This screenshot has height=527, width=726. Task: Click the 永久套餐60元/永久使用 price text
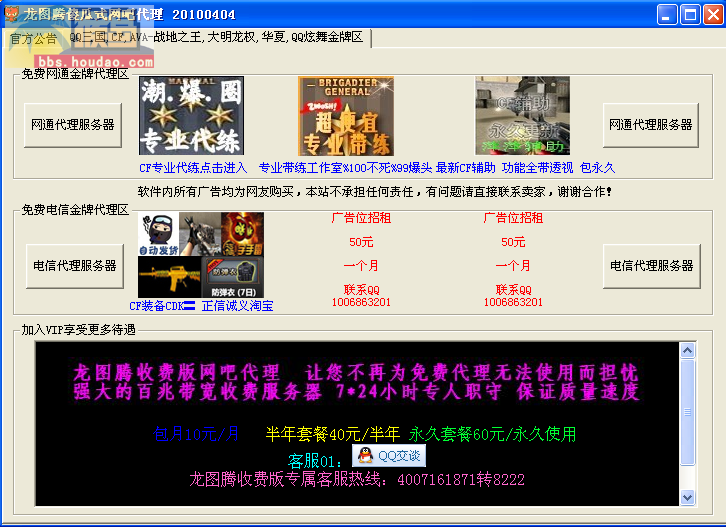point(492,434)
